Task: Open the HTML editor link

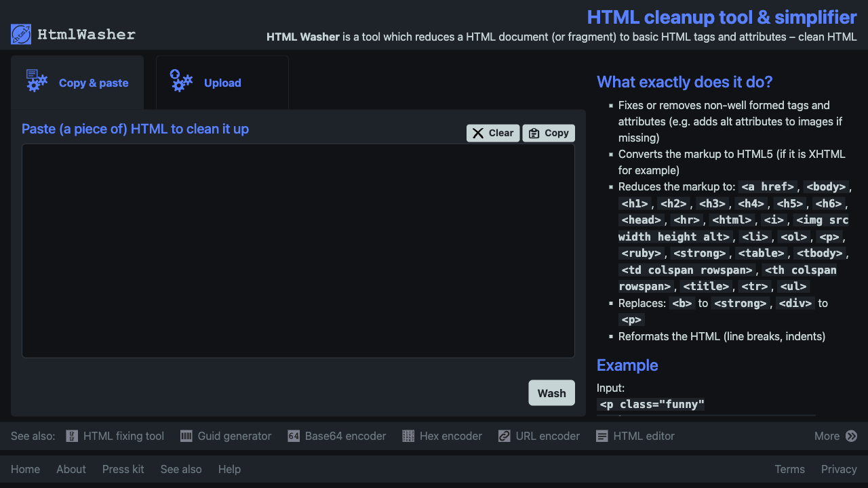Action: pos(644,436)
